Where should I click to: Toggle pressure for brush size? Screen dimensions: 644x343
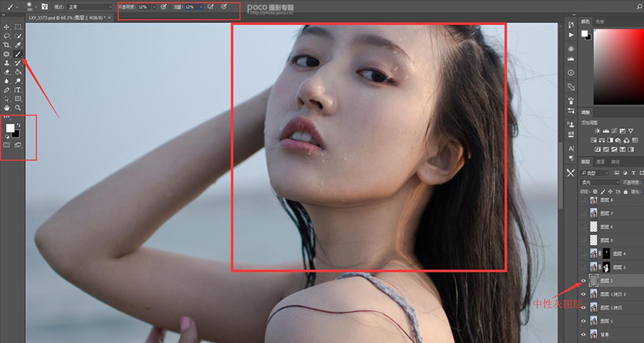click(224, 7)
